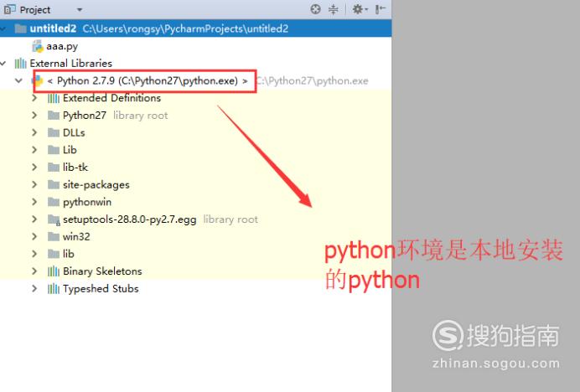Select the DLLs entry
The width and height of the screenshot is (580, 392).
tap(74, 132)
